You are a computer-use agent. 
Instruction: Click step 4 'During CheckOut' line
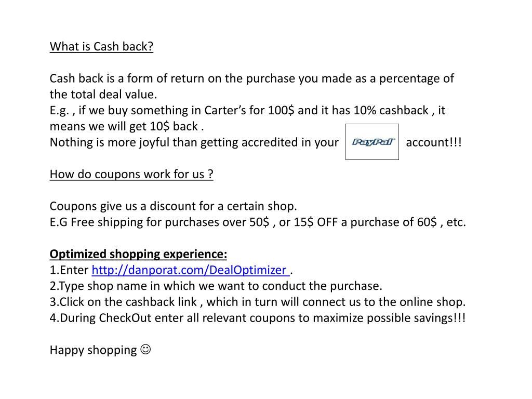pyautogui.click(x=258, y=318)
